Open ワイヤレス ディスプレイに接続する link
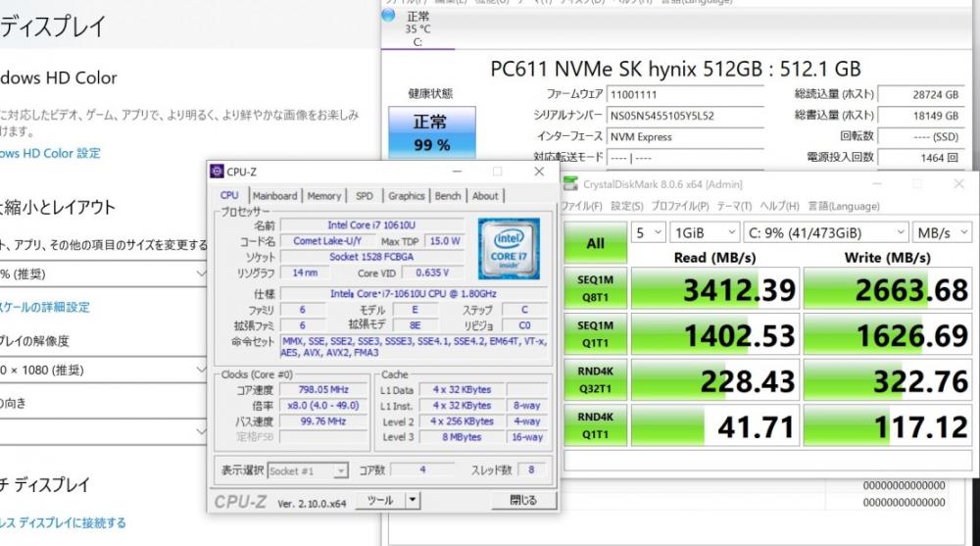The image size is (980, 546). pyautogui.click(x=63, y=522)
